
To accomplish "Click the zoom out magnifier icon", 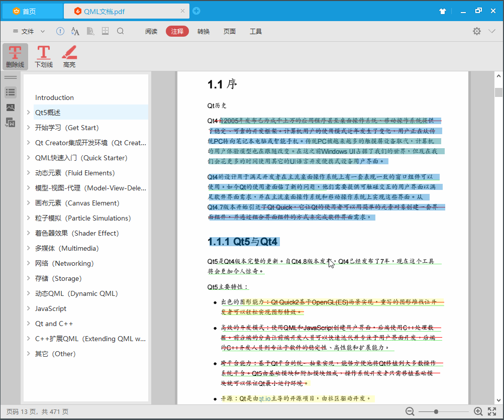I will [x=410, y=411].
